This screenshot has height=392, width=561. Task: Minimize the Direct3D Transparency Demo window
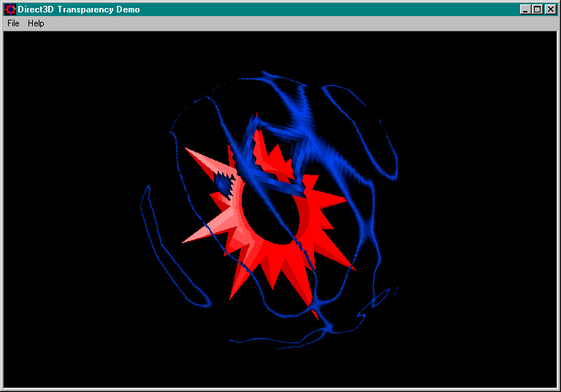pyautogui.click(x=525, y=9)
